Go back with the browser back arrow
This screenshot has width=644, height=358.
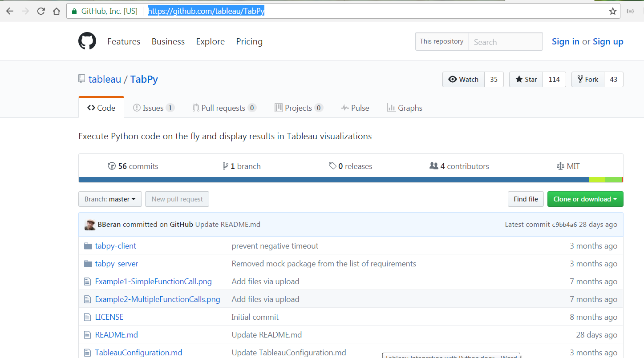[10, 11]
